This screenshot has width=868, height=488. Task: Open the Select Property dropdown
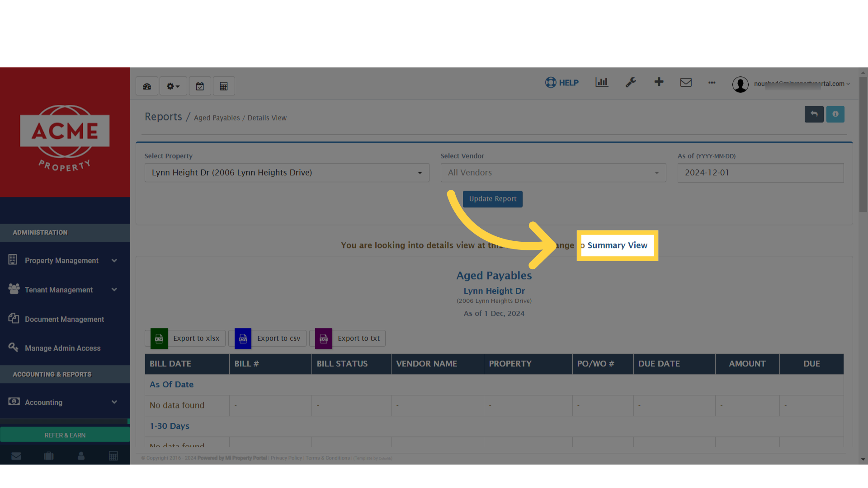pos(287,173)
